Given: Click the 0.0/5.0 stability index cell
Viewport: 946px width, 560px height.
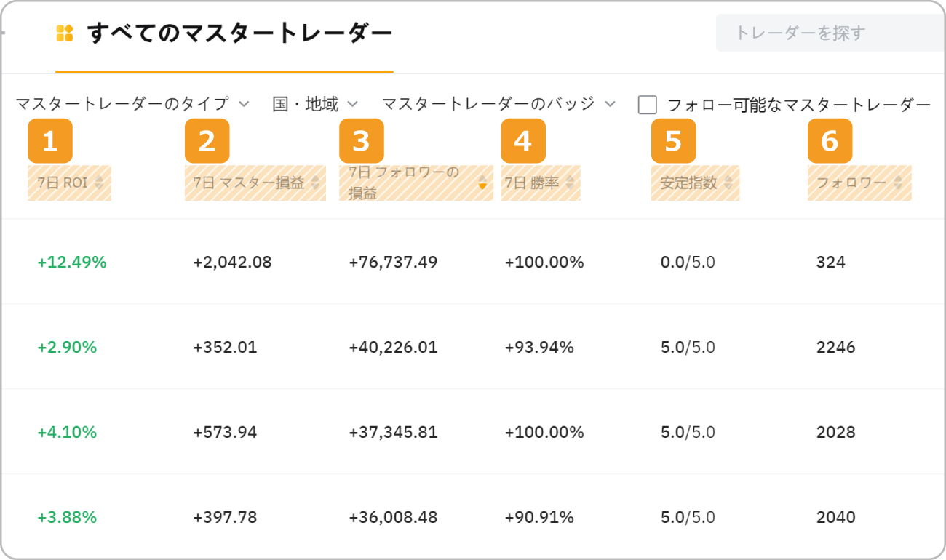Looking at the screenshot, I should coord(688,262).
